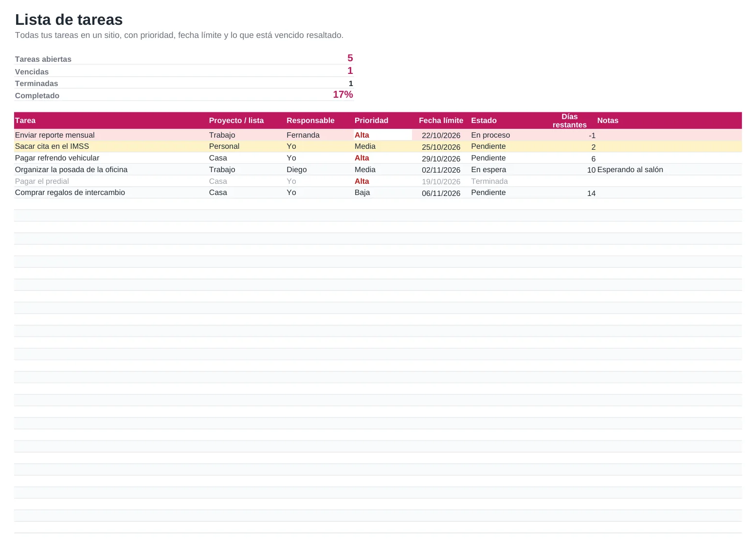Select the Alta priority of Pagar refrendo vehicular
The width and height of the screenshot is (756, 547).
tap(362, 158)
